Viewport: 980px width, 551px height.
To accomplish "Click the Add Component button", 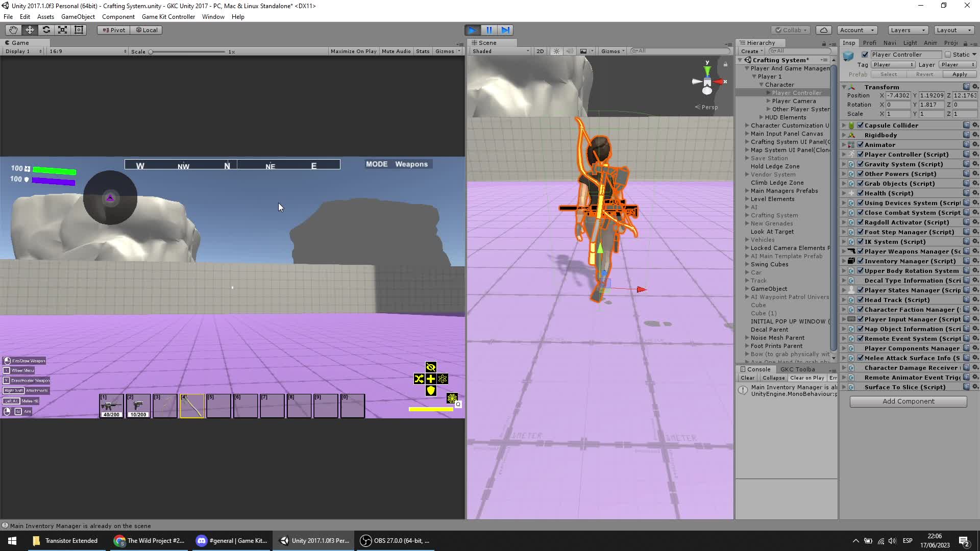I will tap(908, 402).
